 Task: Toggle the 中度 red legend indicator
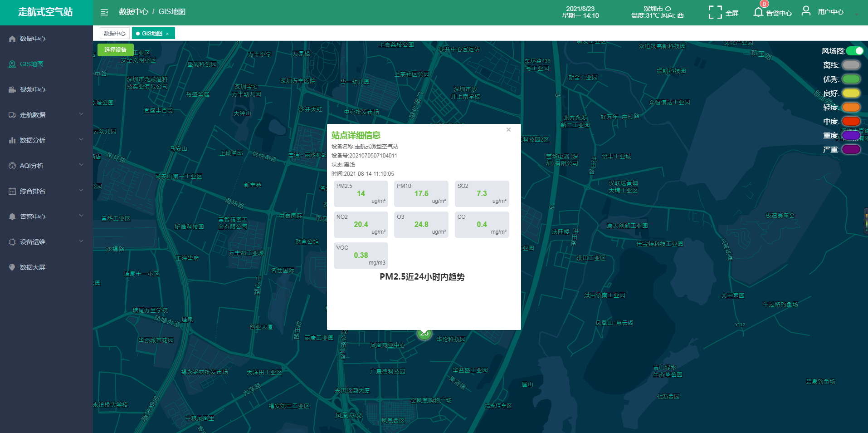point(851,121)
